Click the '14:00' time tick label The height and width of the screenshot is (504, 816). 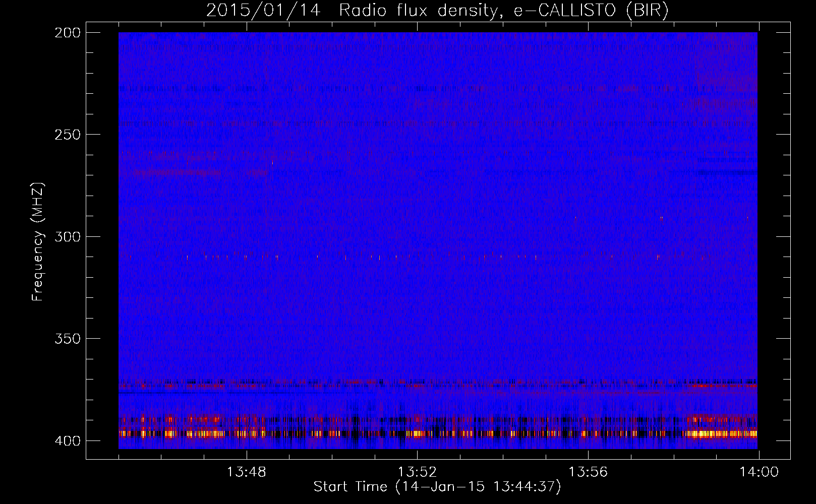(x=759, y=472)
